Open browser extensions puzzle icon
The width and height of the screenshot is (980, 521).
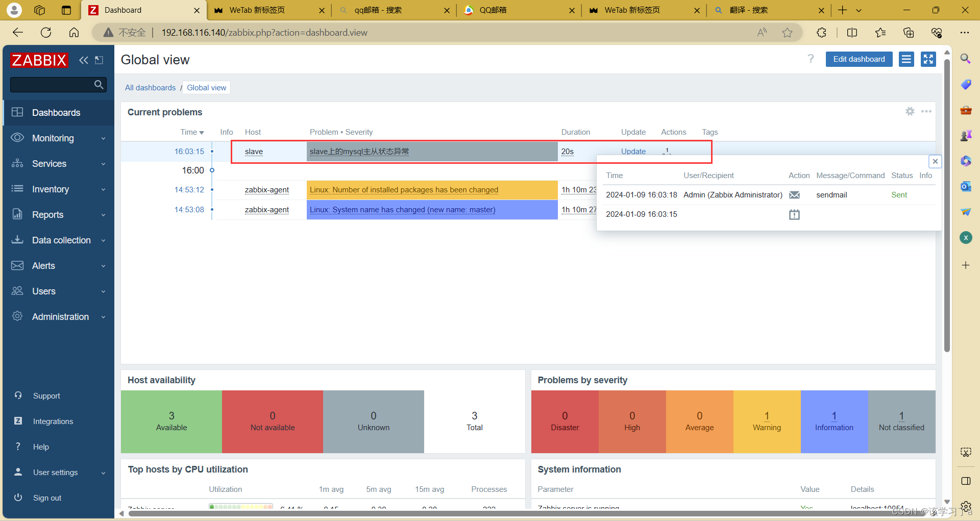(x=821, y=33)
